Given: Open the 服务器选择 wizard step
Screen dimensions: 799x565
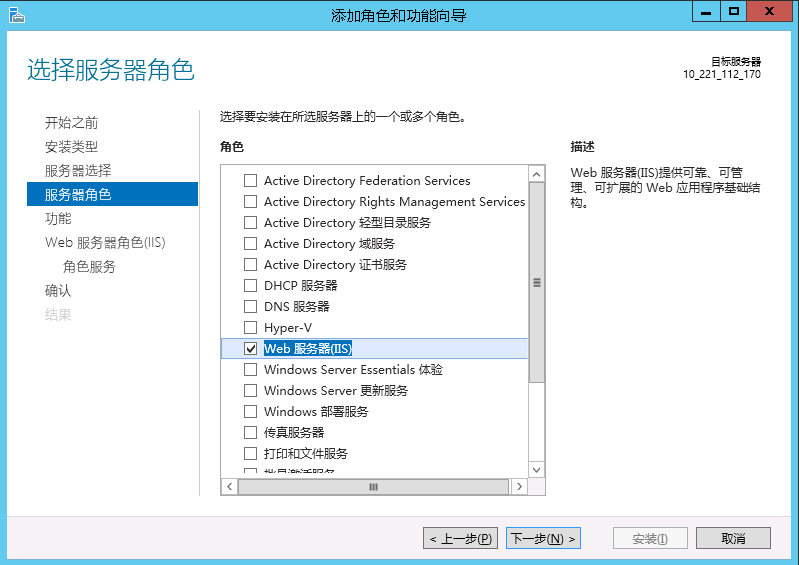Looking at the screenshot, I should click(x=78, y=171).
